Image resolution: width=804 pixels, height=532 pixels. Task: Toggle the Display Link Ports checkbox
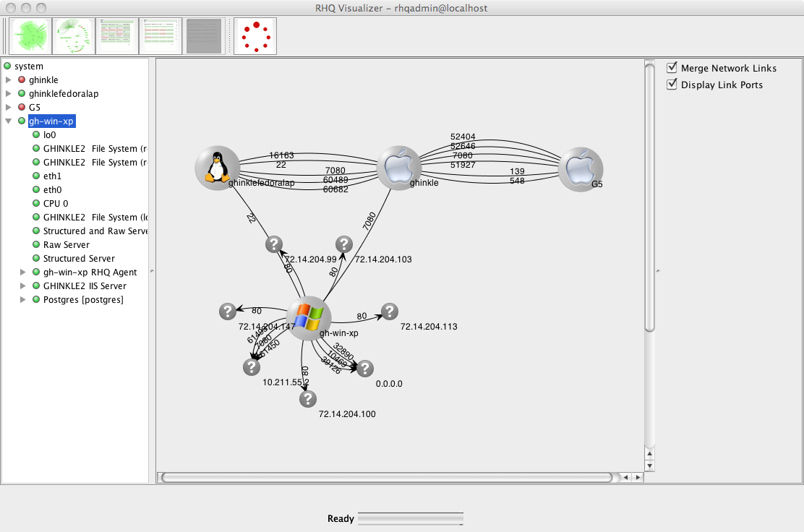(672, 84)
